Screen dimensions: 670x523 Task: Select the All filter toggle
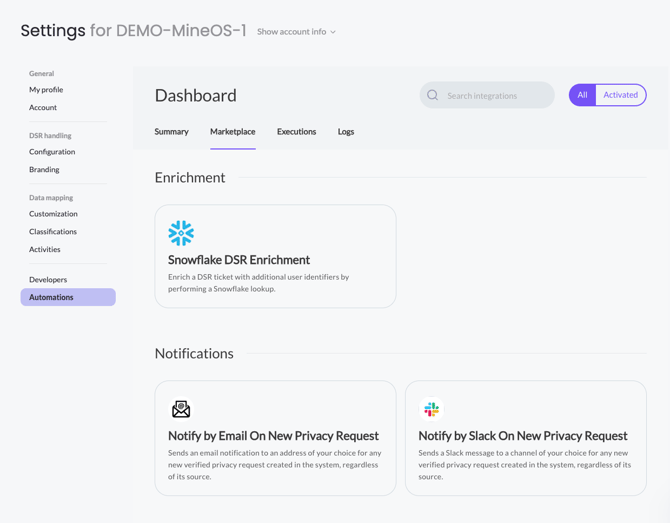coord(582,95)
